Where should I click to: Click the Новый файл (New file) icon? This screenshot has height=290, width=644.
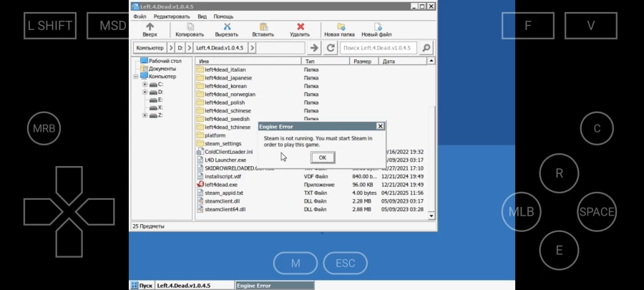[x=376, y=27]
